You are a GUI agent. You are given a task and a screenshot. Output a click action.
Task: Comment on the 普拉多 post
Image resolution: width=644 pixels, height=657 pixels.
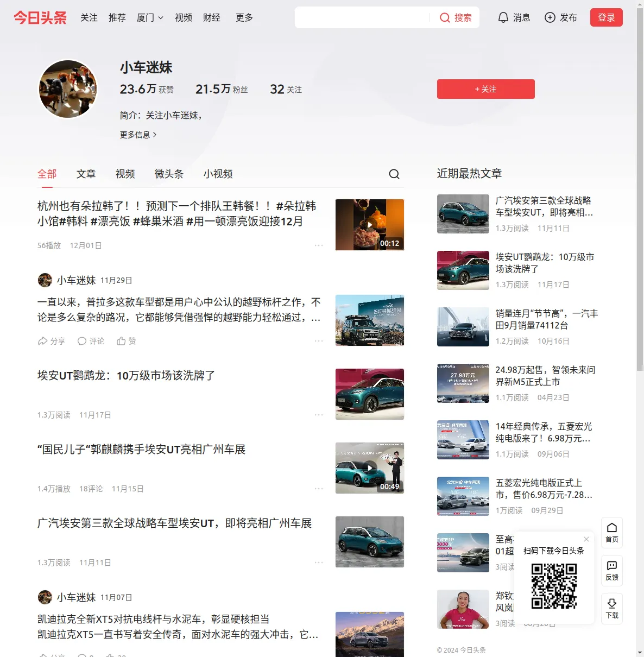[x=91, y=341]
